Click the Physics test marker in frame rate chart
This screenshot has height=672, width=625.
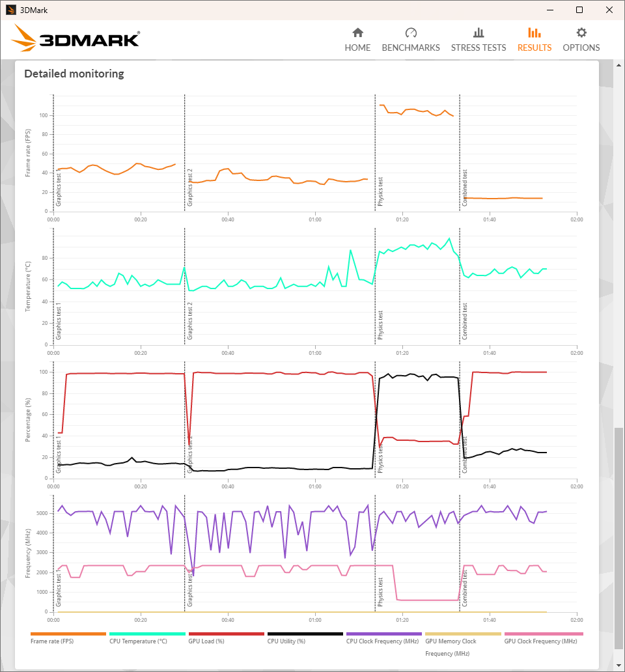(381, 191)
